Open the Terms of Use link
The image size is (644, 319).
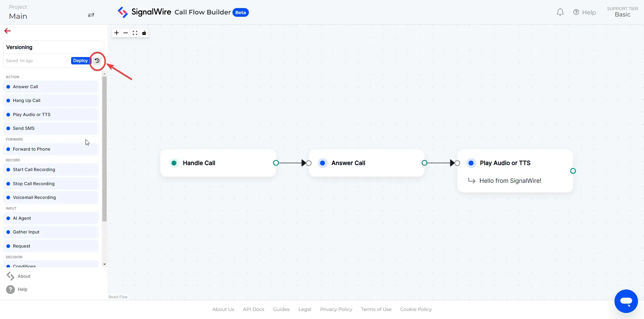pos(376,309)
